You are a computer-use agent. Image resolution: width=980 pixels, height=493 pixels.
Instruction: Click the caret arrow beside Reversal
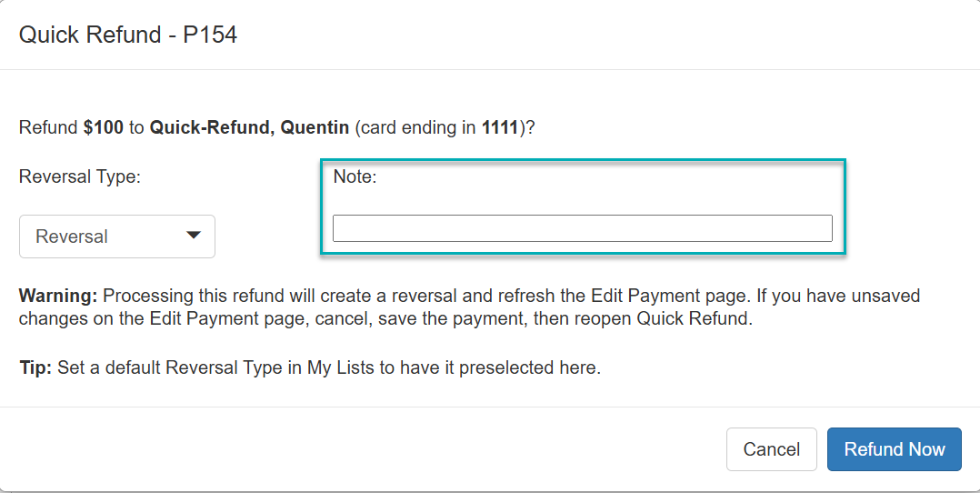point(193,236)
